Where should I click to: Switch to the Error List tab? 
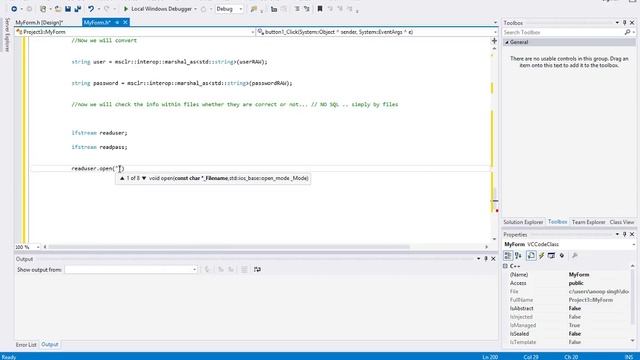[x=26, y=344]
